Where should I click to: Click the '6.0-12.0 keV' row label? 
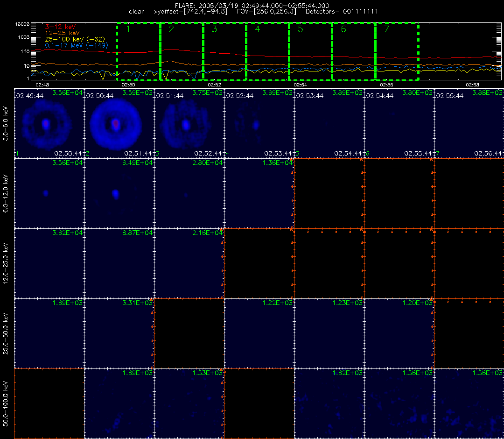click(6, 194)
